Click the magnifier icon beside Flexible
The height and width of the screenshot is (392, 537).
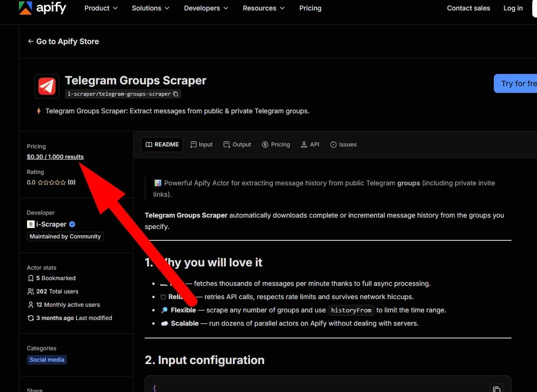[165, 310]
